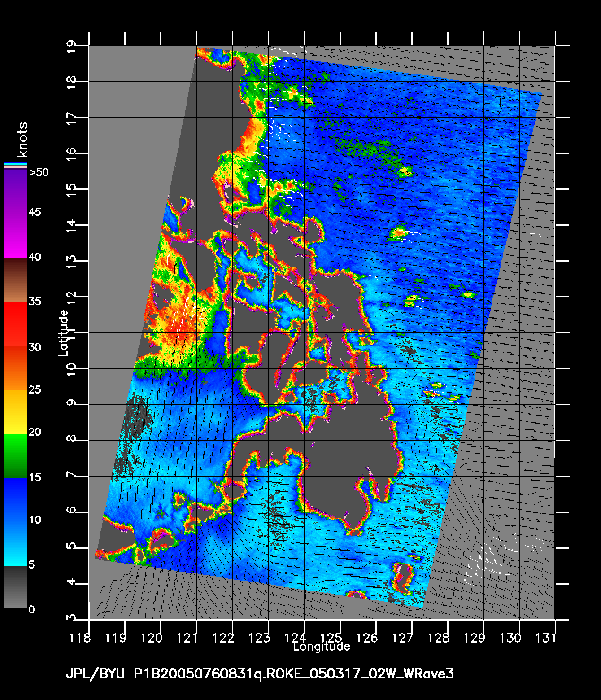
Task: Click the '131' longitude tick label
Action: [546, 638]
